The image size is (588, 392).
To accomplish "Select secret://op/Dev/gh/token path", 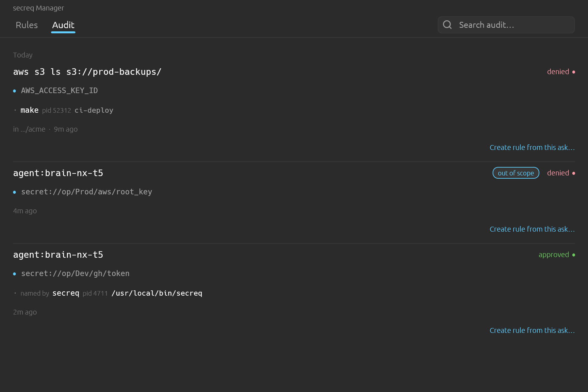I will click(x=75, y=273).
